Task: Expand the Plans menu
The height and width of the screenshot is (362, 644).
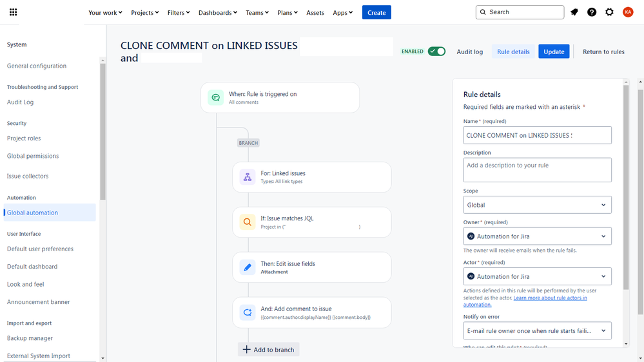Action: (x=287, y=13)
